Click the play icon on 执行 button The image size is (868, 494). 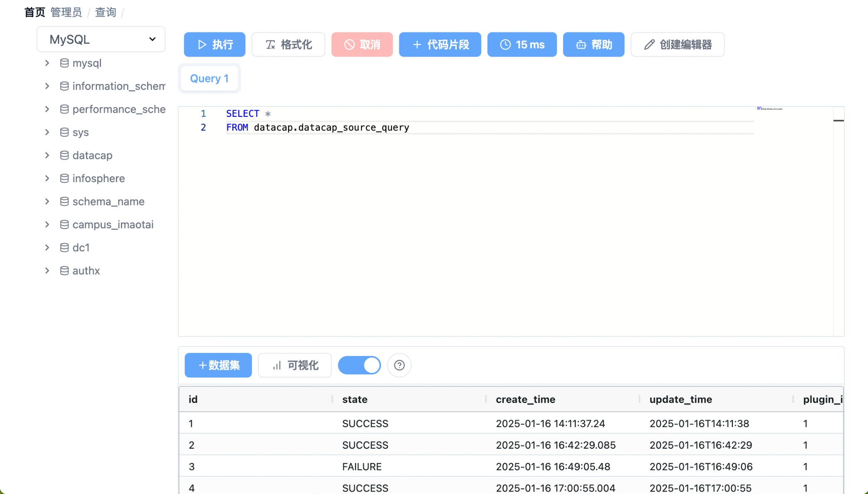pyautogui.click(x=202, y=44)
